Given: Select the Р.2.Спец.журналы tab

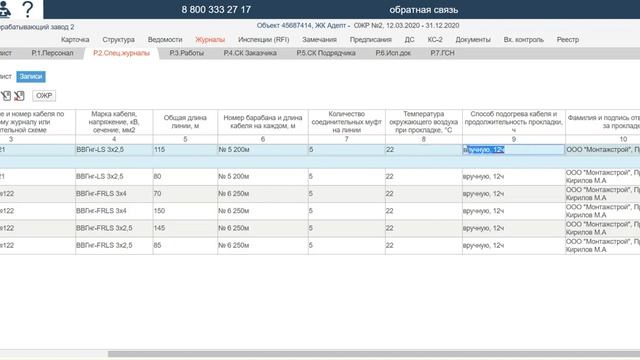Looking at the screenshot, I should pyautogui.click(x=121, y=53).
